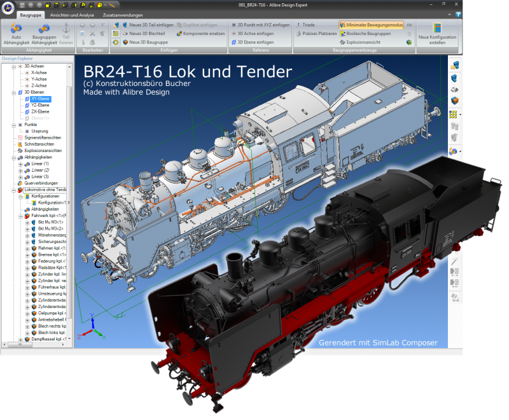Click the fx equation editor icon
Screen dimensions: 509x420
tap(409, 25)
